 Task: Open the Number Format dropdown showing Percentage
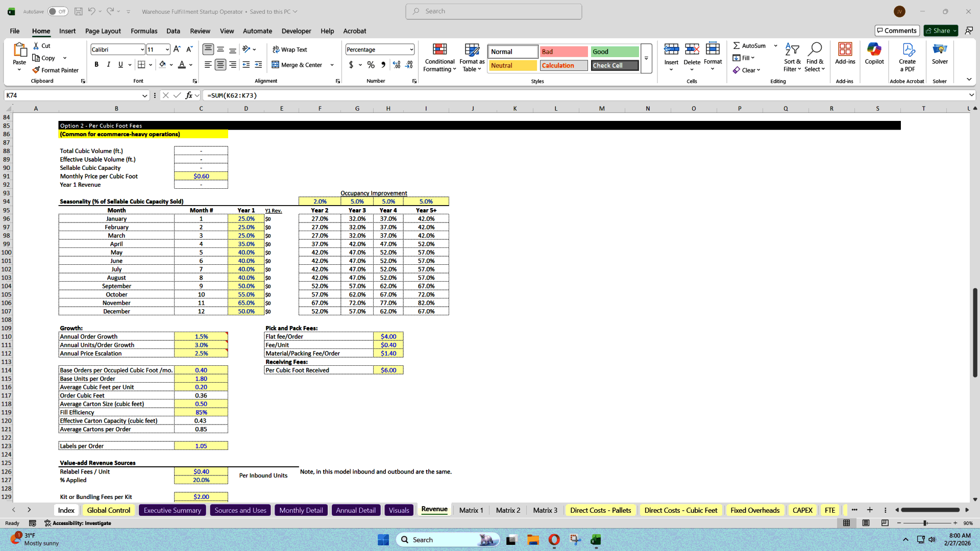[x=380, y=49]
